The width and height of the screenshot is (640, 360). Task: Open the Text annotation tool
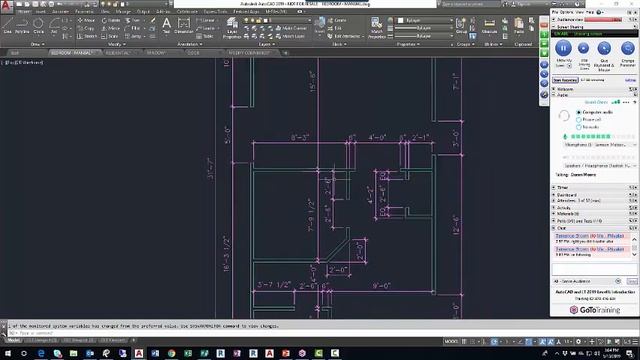(x=167, y=25)
